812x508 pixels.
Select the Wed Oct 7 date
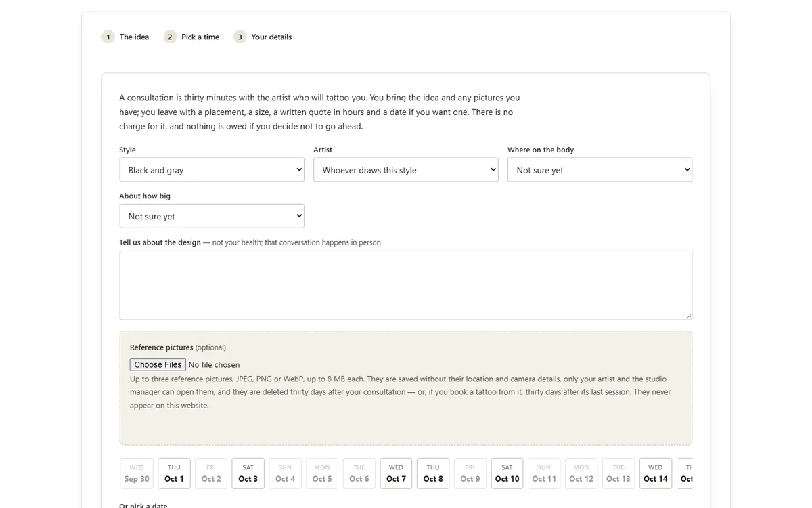(x=397, y=473)
